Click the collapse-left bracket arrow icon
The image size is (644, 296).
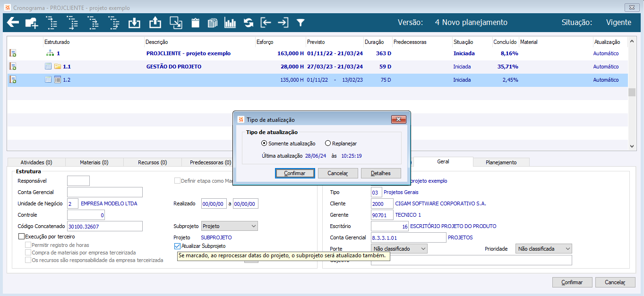[266, 22]
